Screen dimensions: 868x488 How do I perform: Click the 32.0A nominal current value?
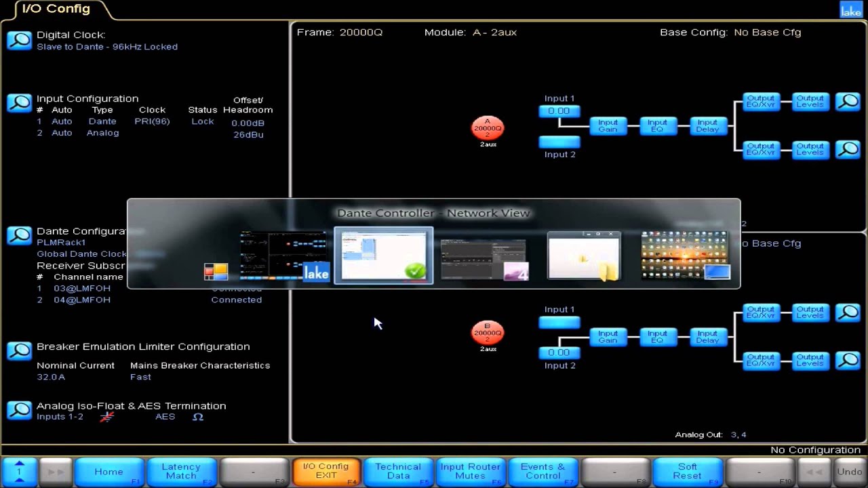pyautogui.click(x=51, y=377)
